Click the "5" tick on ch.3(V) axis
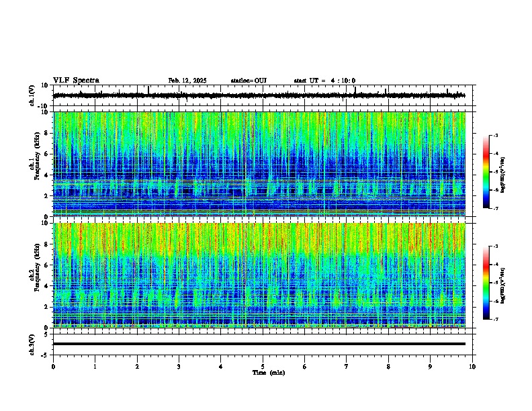The height and width of the screenshot is (411, 532). [x=47, y=334]
